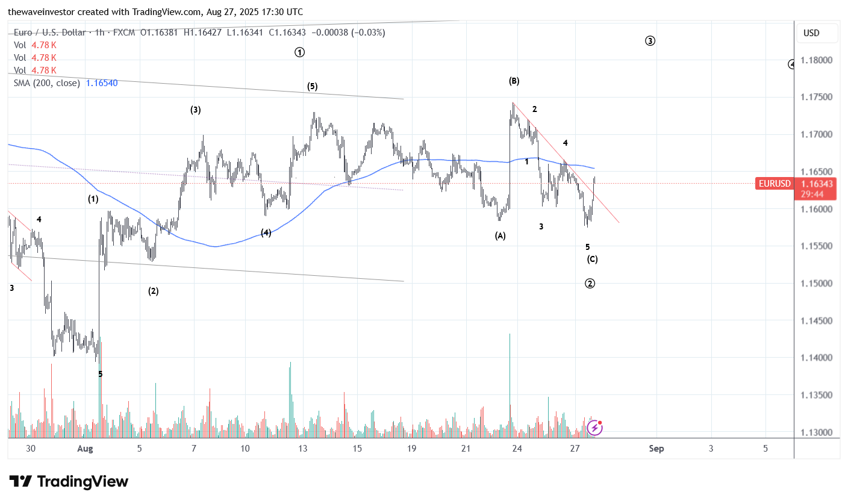
Task: Click the TradingView logo icon
Action: pyautogui.click(x=20, y=482)
